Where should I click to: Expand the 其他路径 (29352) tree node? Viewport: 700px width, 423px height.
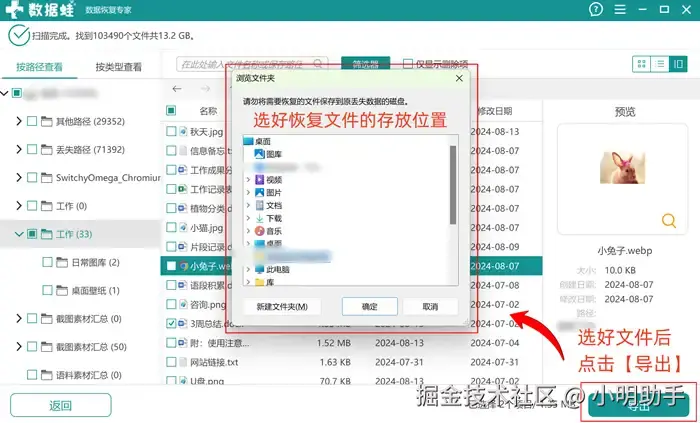click(19, 121)
